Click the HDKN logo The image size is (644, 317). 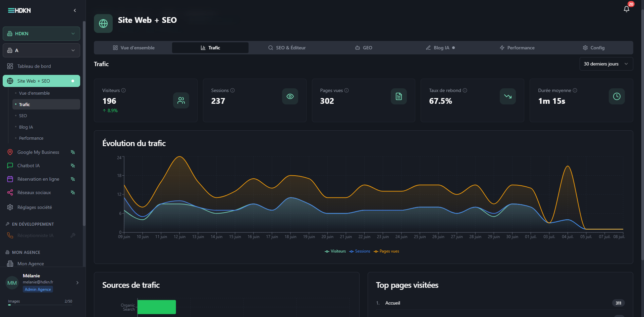pyautogui.click(x=19, y=10)
